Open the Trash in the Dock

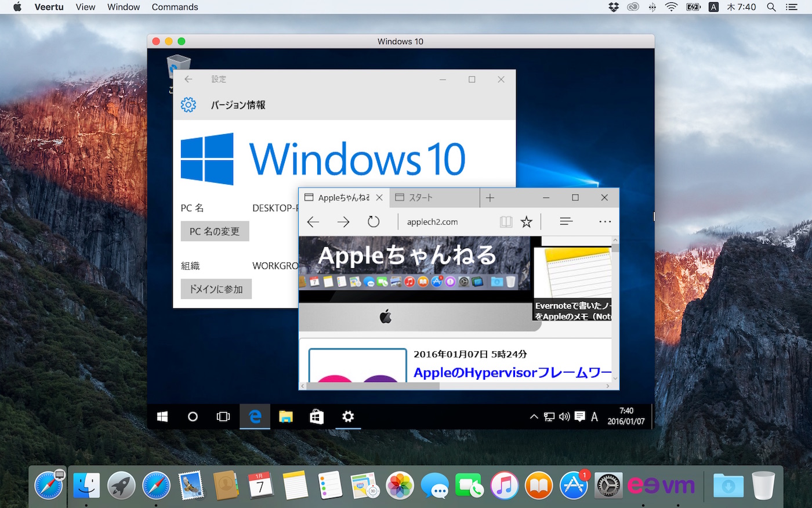coord(763,485)
